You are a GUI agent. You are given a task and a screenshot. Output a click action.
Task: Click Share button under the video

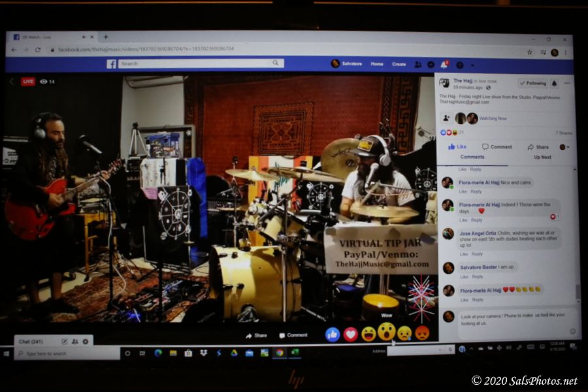coord(256,335)
